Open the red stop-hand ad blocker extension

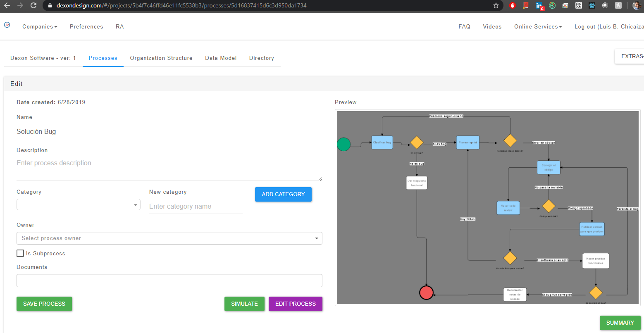[513, 5]
